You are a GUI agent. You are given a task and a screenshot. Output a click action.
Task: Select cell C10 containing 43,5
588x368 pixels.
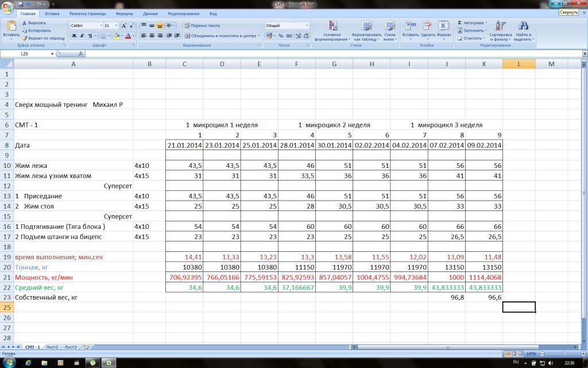pos(184,166)
